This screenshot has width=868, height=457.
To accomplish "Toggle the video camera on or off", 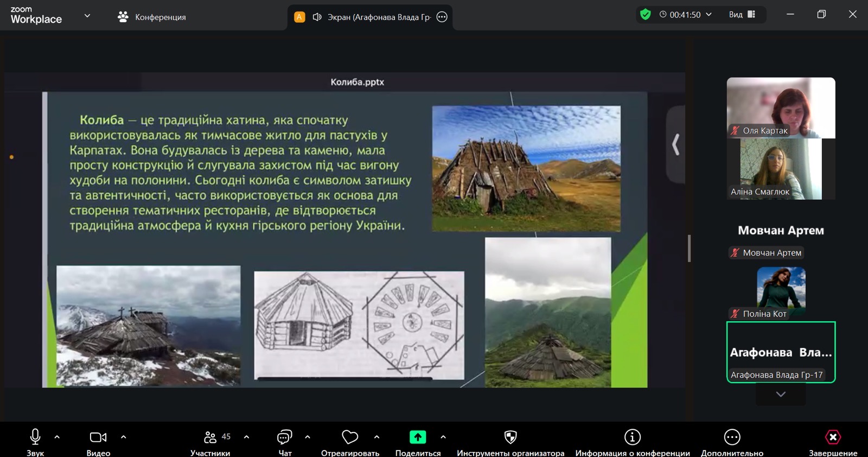I will [98, 437].
